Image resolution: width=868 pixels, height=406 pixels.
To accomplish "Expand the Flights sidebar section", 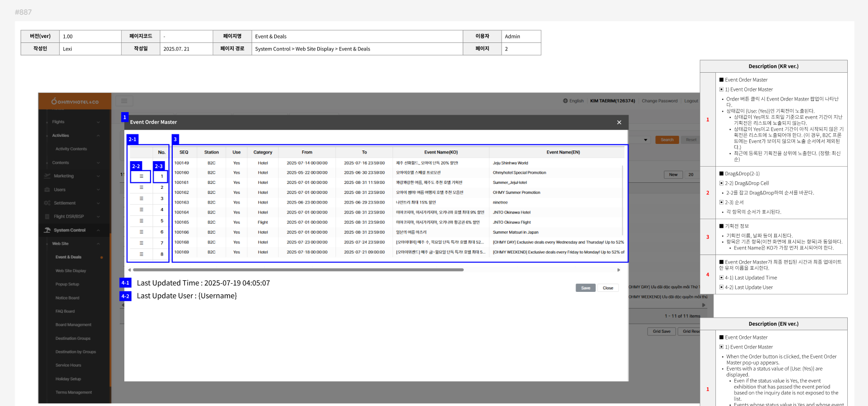I will tap(98, 122).
